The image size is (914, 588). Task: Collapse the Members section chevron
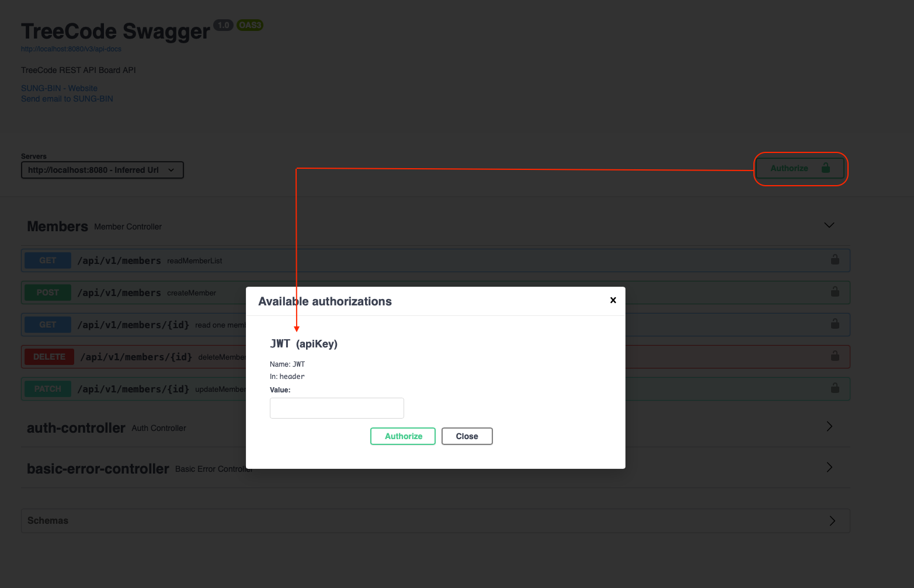(x=829, y=225)
